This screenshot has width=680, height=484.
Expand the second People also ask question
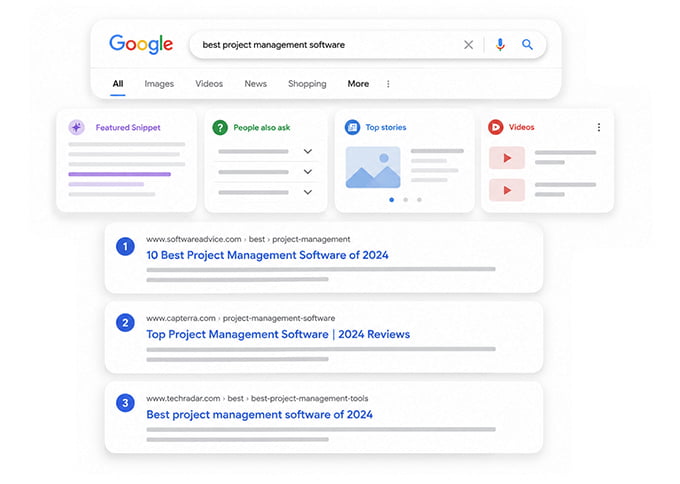tap(308, 172)
